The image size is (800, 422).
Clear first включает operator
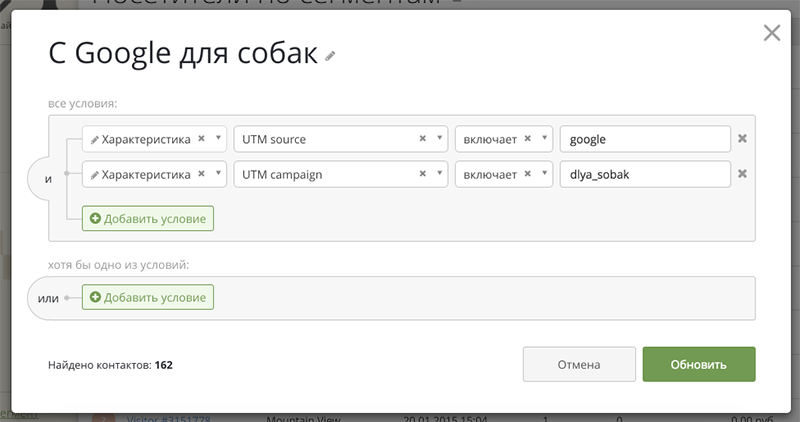click(528, 138)
